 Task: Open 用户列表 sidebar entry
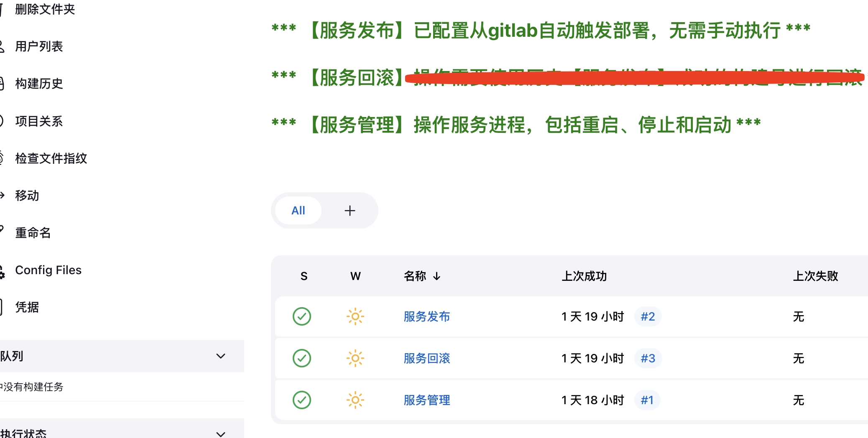39,46
